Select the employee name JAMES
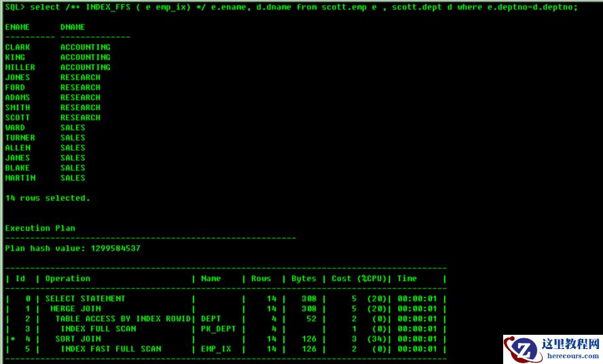This screenshot has height=364, width=603. click(17, 158)
